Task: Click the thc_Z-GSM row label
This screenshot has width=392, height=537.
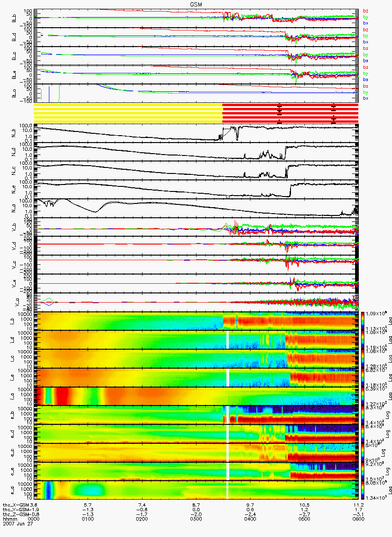Action: tap(16, 514)
